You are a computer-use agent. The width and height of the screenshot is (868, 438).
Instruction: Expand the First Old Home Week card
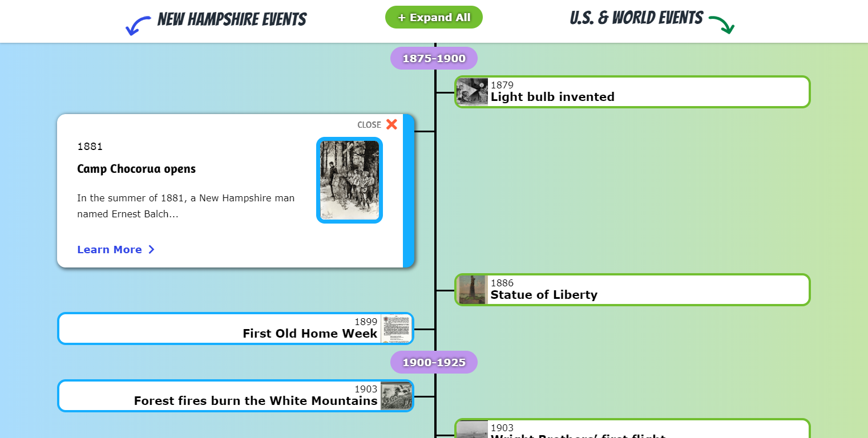(228, 328)
